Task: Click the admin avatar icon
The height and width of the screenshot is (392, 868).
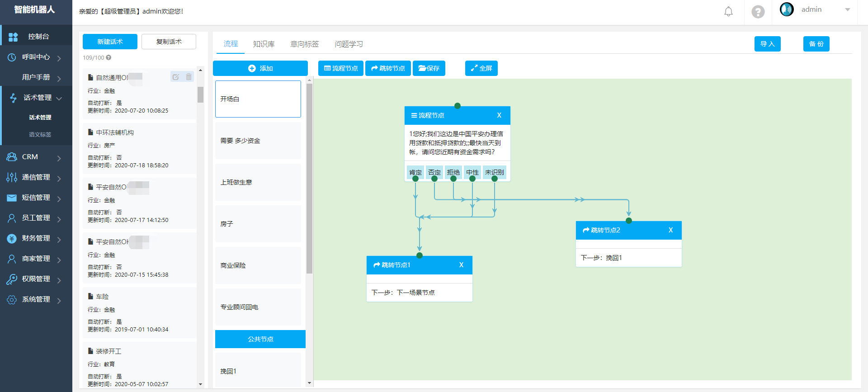Action: (787, 9)
